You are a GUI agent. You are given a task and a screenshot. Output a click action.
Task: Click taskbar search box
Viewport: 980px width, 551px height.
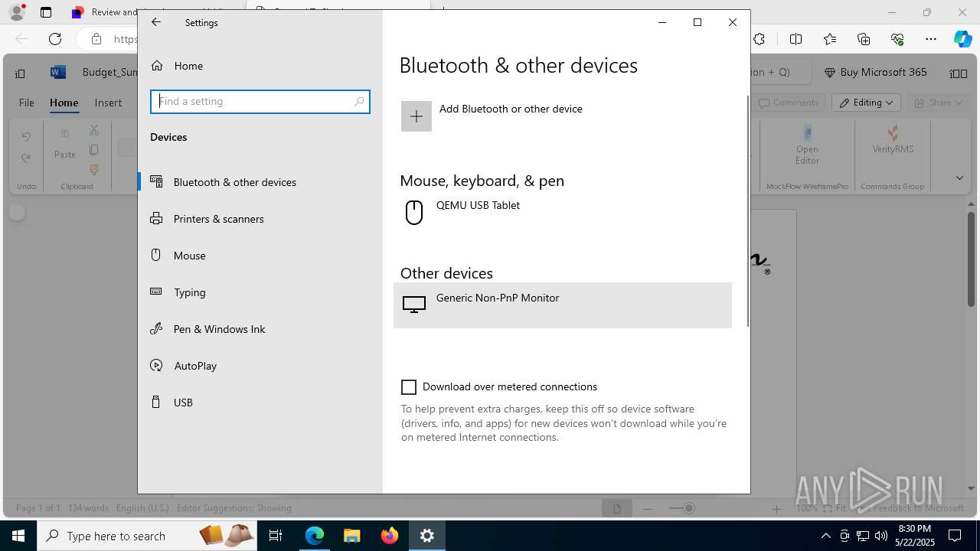point(145,536)
